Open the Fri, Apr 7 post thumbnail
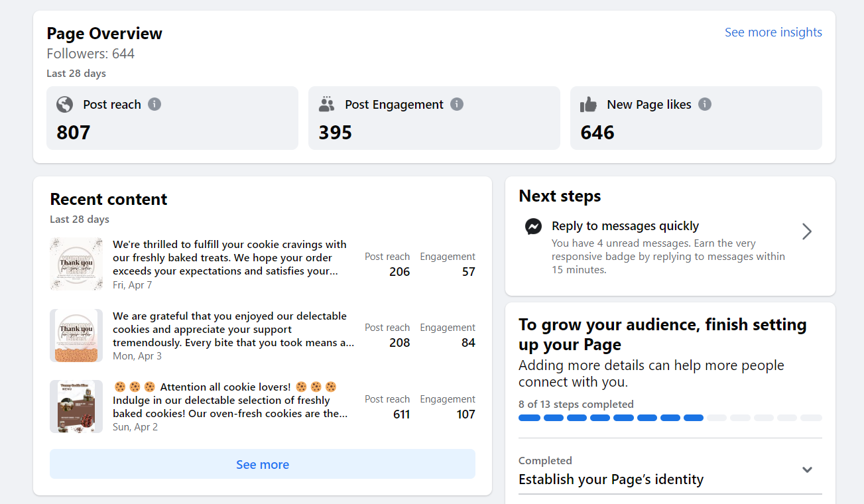 [76, 264]
